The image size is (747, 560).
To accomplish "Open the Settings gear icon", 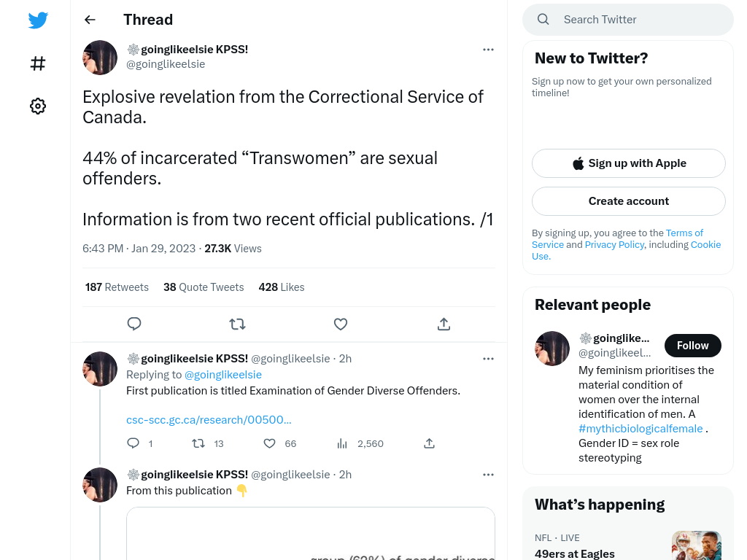I will 38,106.
